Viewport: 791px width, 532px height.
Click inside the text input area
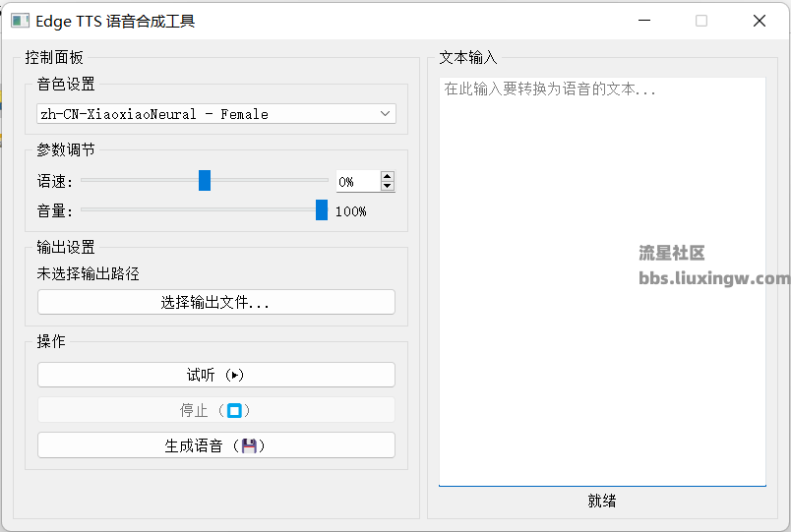pyautogui.click(x=602, y=282)
